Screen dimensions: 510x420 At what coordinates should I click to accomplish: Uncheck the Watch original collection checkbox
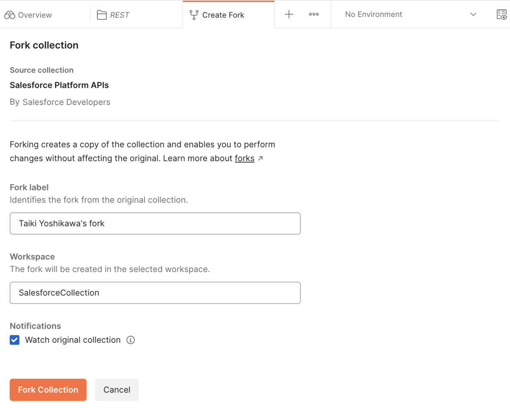pos(15,340)
